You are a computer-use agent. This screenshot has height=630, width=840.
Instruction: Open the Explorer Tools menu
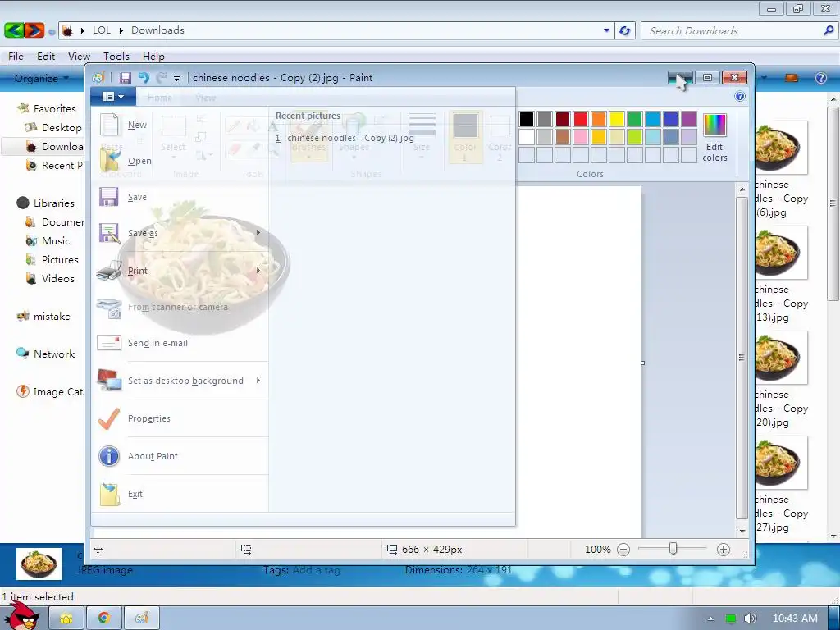tap(116, 57)
